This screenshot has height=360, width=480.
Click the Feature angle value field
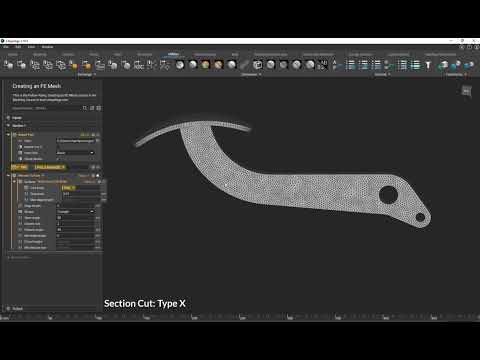point(75,230)
